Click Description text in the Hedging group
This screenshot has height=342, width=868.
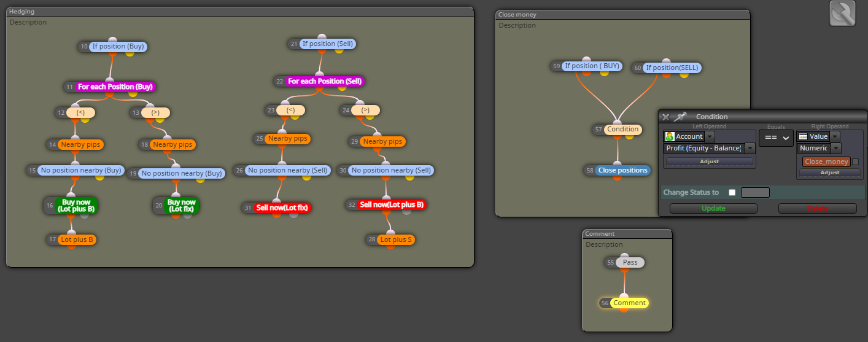(28, 22)
